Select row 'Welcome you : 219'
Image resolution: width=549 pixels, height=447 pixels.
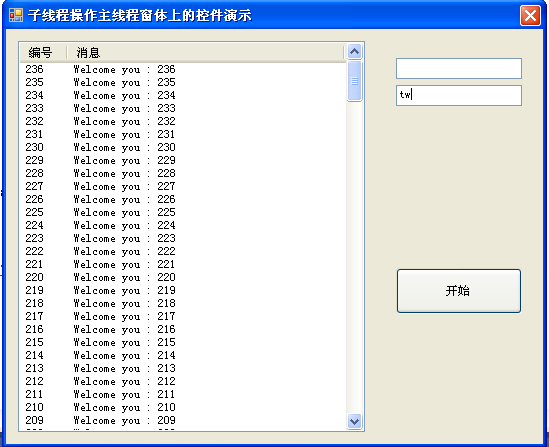tap(183, 290)
